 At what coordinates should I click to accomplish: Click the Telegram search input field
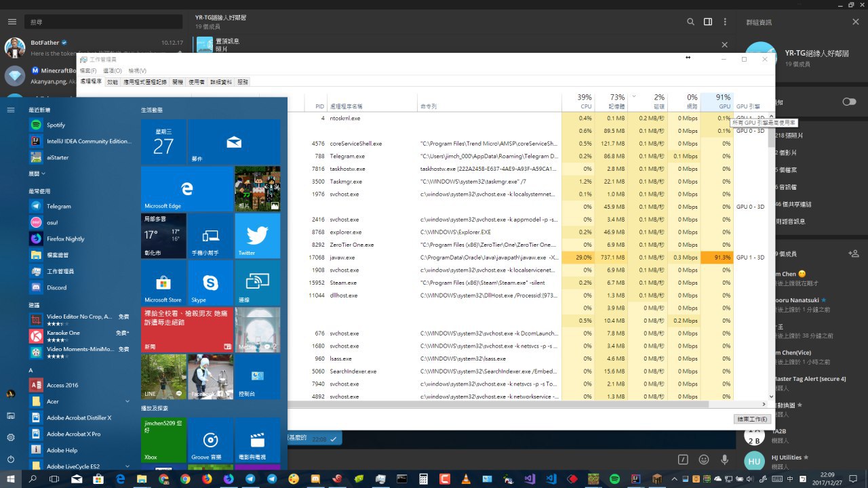click(104, 22)
